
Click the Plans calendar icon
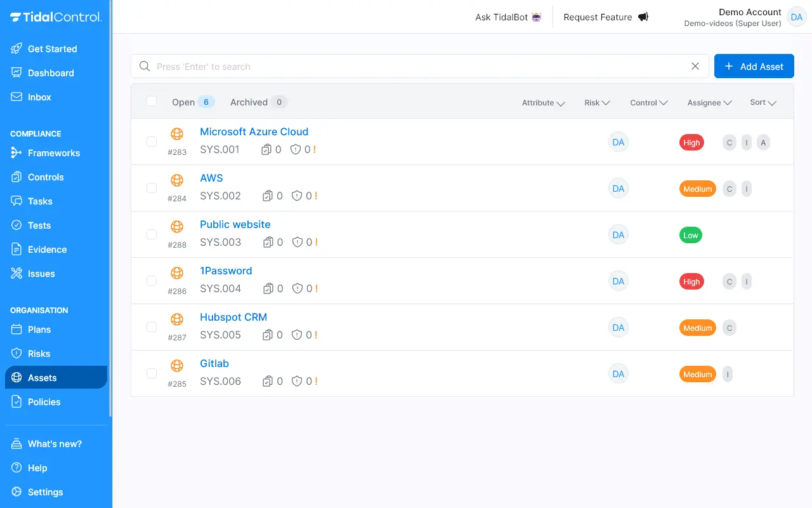point(16,330)
